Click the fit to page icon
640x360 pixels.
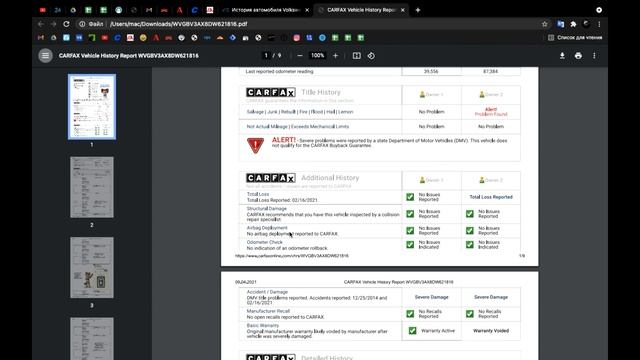357,56
